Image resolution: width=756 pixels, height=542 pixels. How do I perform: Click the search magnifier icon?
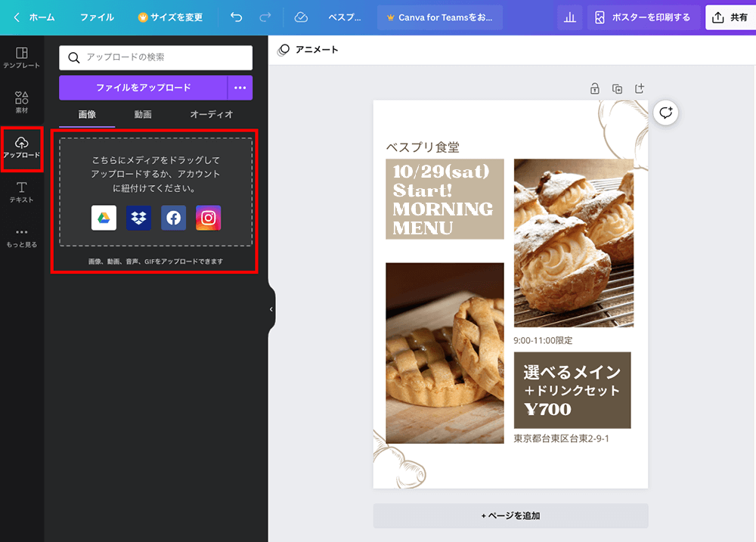(x=74, y=58)
